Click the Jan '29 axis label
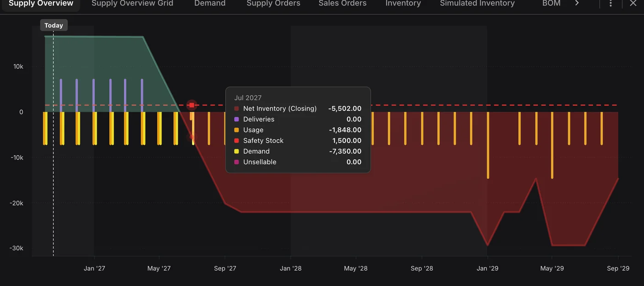Screen dimensions: 644x286 488,269
